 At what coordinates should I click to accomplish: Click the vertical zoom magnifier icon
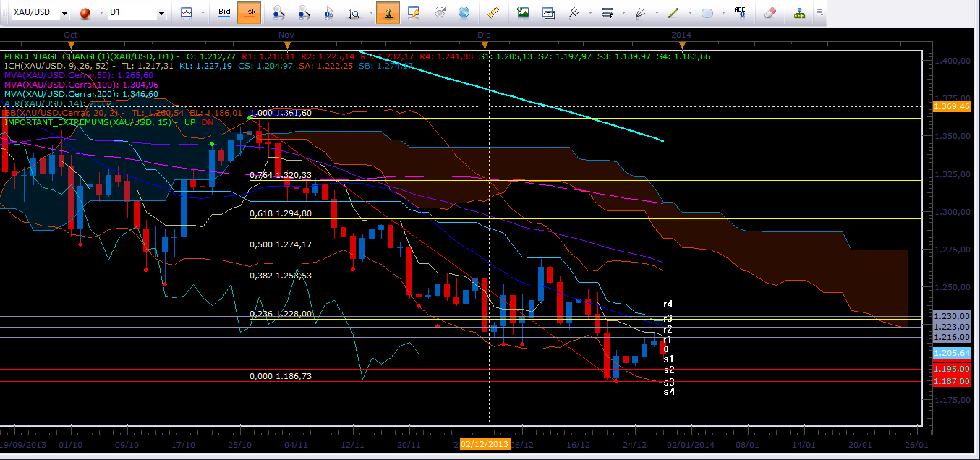353,12
